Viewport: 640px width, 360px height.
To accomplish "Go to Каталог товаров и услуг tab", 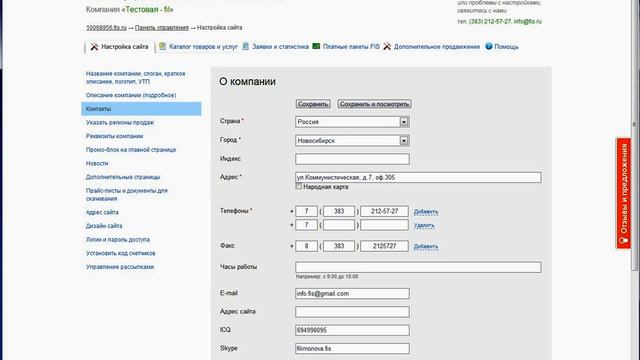I will 203,47.
